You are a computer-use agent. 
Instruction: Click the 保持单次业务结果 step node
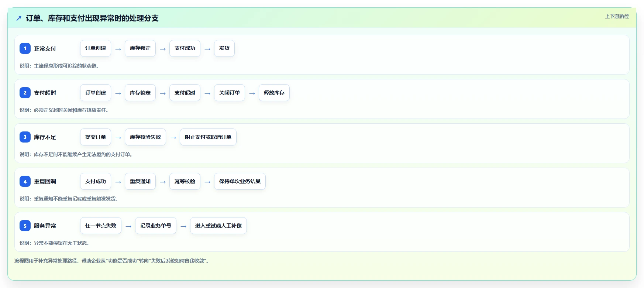point(240,181)
